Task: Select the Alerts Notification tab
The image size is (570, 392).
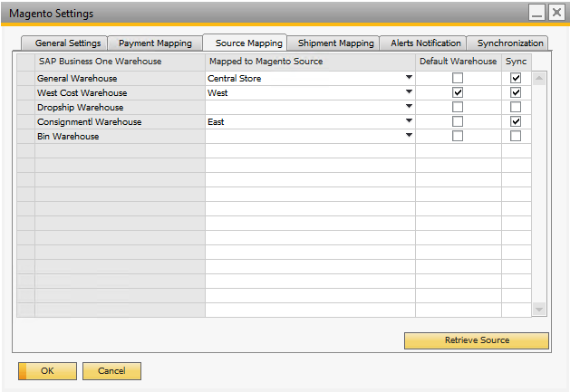Action: tap(425, 43)
